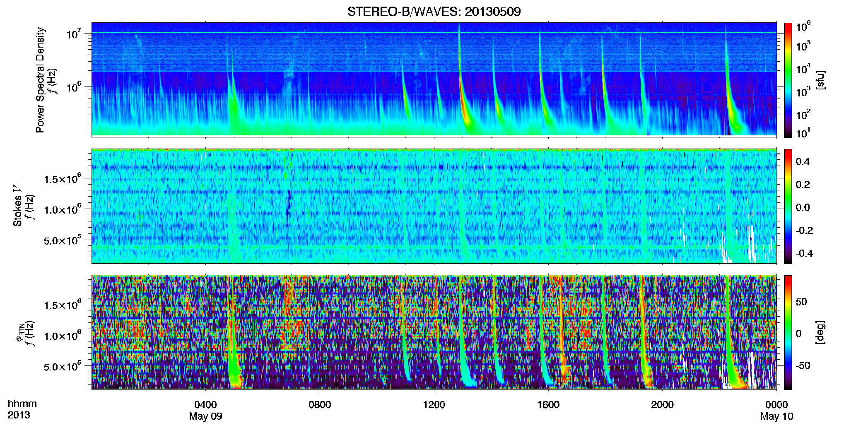Click the Stokes V axis label
The width and height of the screenshot is (868, 447).
click(x=17, y=206)
